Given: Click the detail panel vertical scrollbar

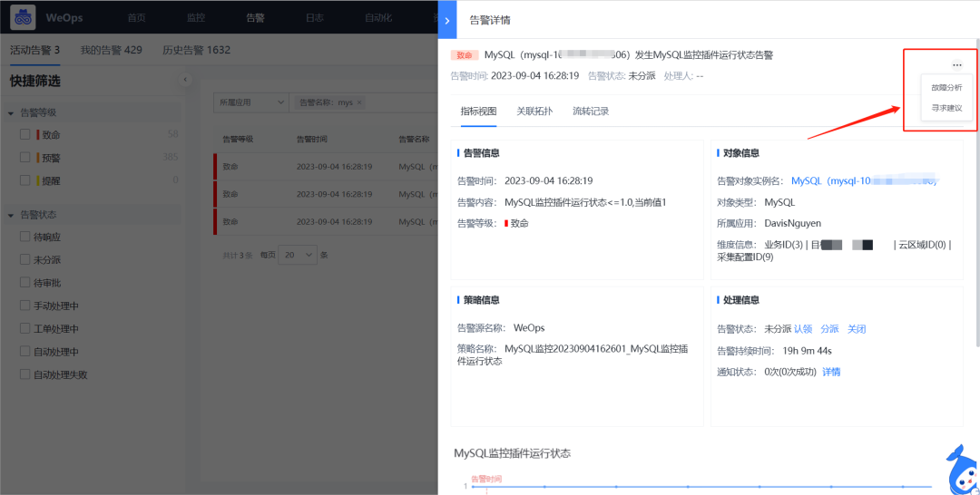Looking at the screenshot, I should (977, 191).
